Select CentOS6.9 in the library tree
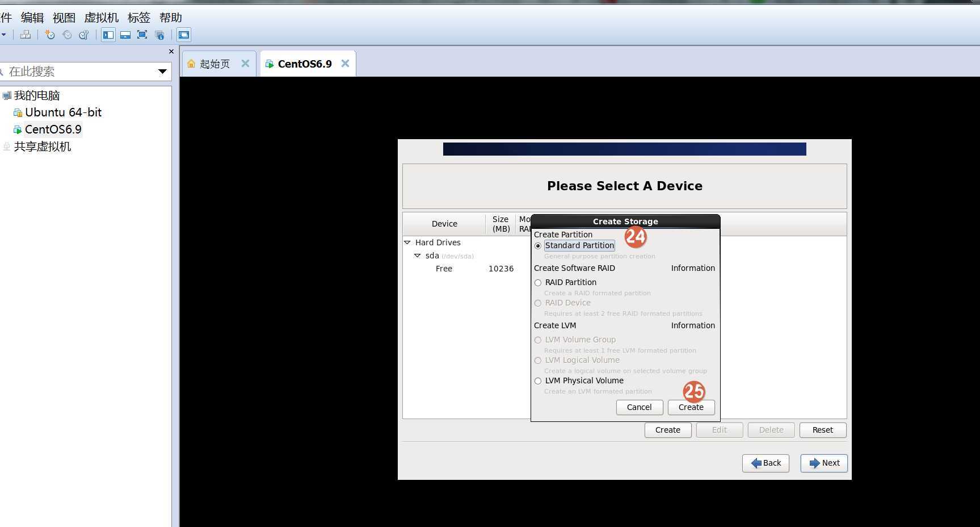The image size is (980, 527). coord(53,129)
